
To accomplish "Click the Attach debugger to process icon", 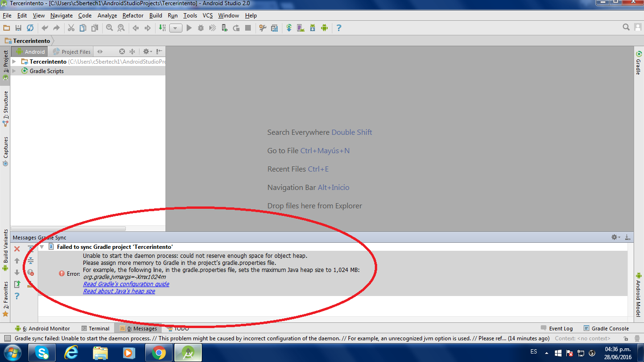I will (224, 28).
